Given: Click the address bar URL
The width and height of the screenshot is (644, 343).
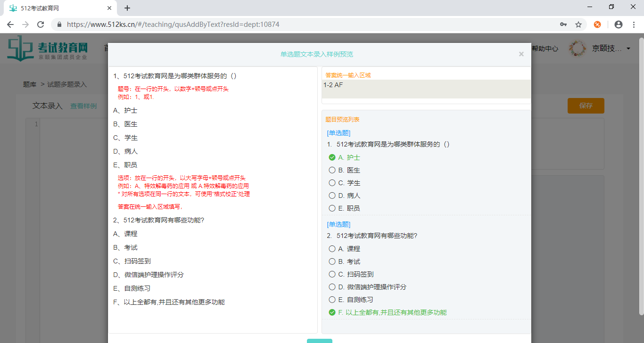Looking at the screenshot, I should click(173, 24).
